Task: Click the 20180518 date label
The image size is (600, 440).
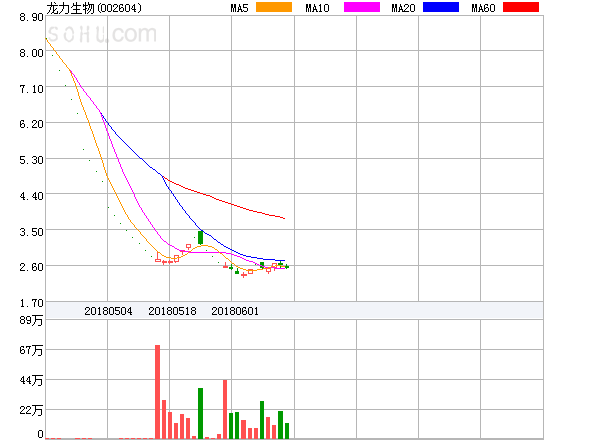Action: [x=172, y=311]
